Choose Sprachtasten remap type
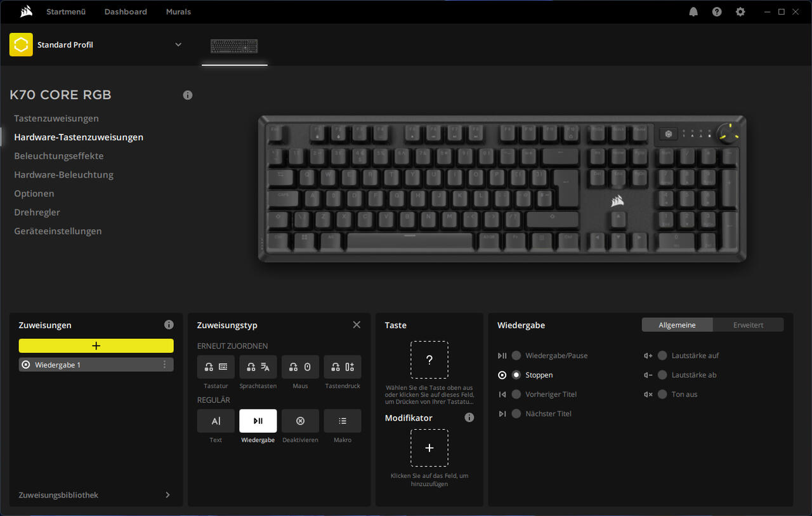812x516 pixels. tap(258, 367)
